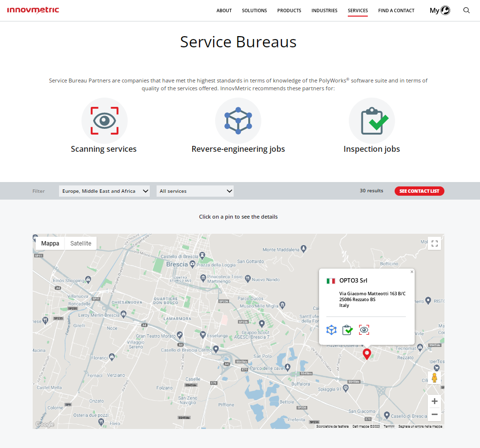Click the Inspection jobs heading

pos(372,149)
